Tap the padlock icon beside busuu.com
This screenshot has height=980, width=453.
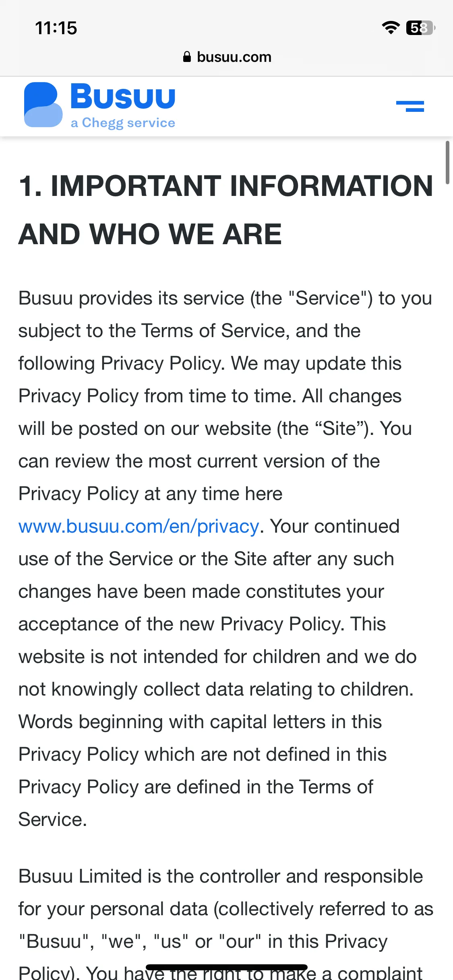click(x=187, y=57)
